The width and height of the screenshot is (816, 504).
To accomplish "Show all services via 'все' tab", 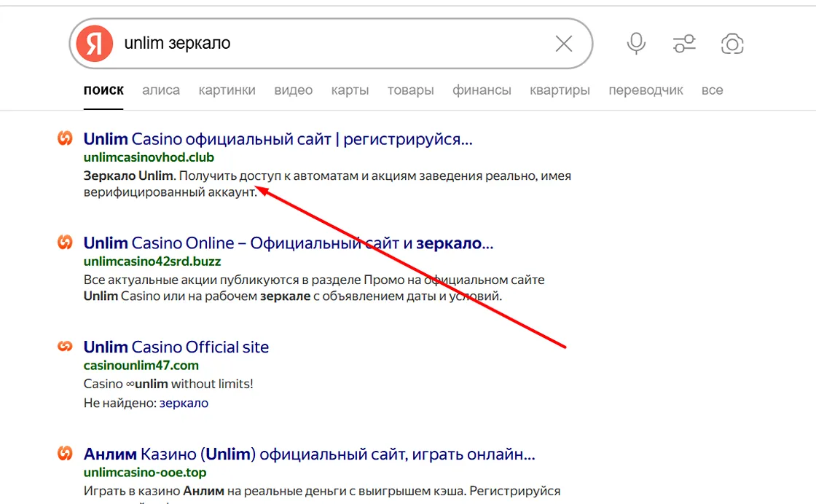I will pos(712,90).
